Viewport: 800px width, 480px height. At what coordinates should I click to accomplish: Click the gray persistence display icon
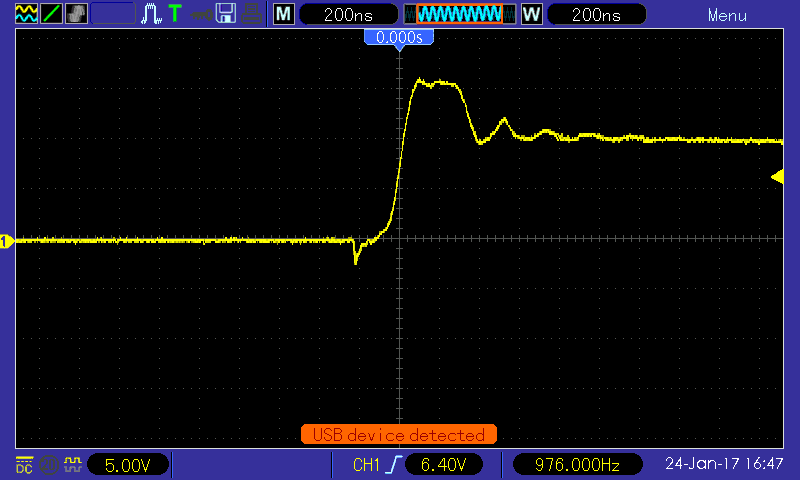(x=76, y=13)
